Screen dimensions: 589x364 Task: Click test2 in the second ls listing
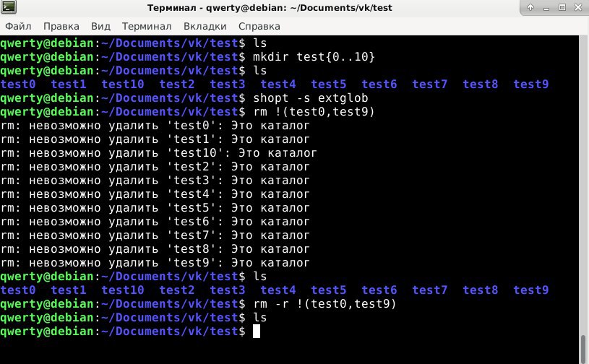coord(176,290)
